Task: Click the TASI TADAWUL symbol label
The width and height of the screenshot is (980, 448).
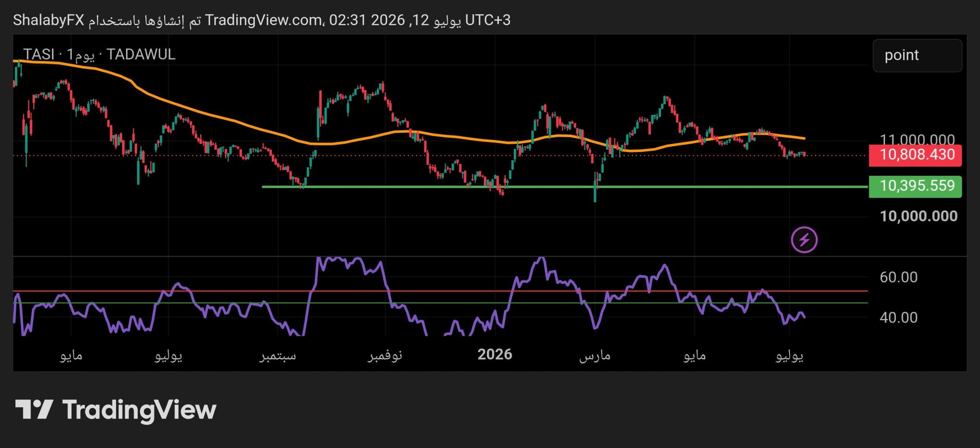Action: 99,54
